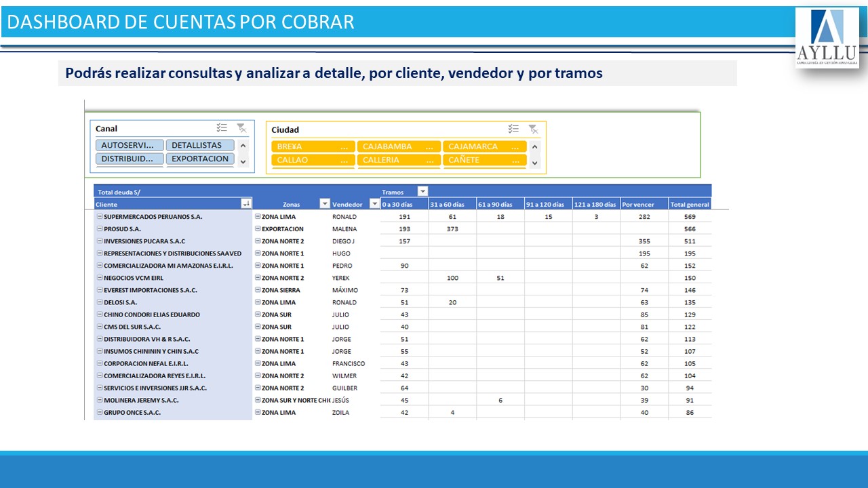Toggle EXPORTACION channel filter
This screenshot has width=868, height=488.
click(199, 159)
